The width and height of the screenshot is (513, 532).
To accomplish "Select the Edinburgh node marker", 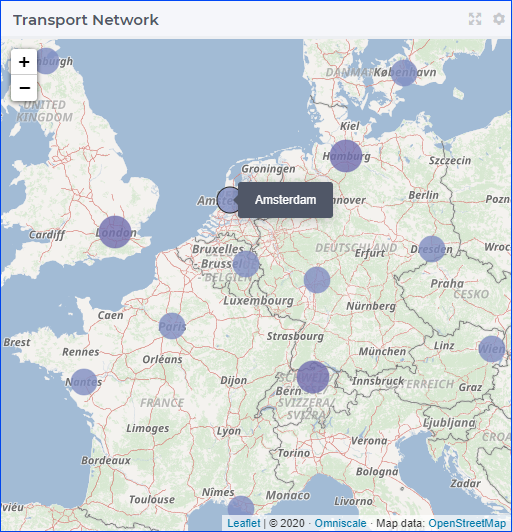I will 46,61.
